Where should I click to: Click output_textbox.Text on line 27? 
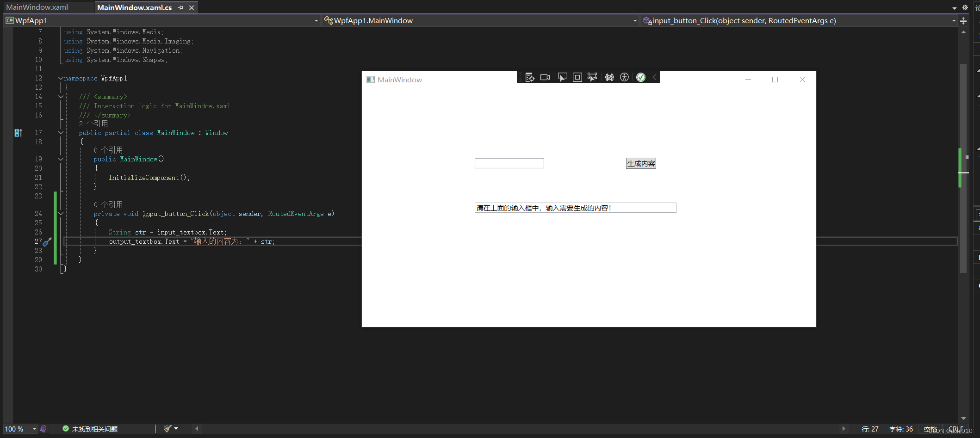144,241
